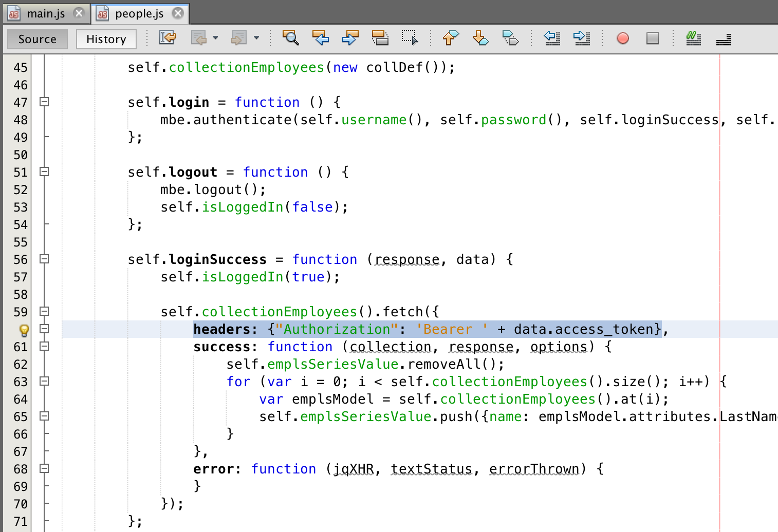This screenshot has height=532, width=778.
Task: Select the Find Next Occurrence icon
Action: coord(350,37)
